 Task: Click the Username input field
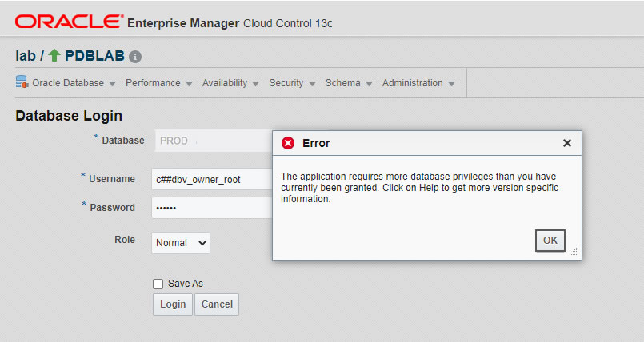(x=212, y=179)
